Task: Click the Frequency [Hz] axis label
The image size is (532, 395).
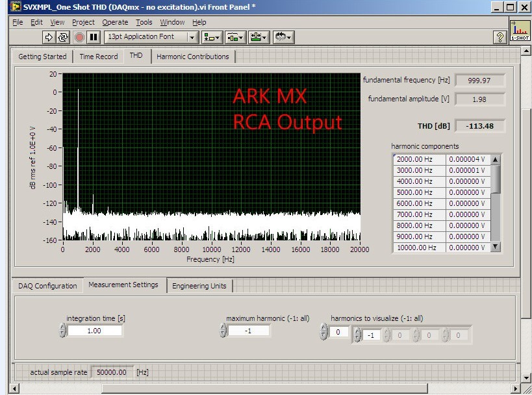Action: (210, 259)
